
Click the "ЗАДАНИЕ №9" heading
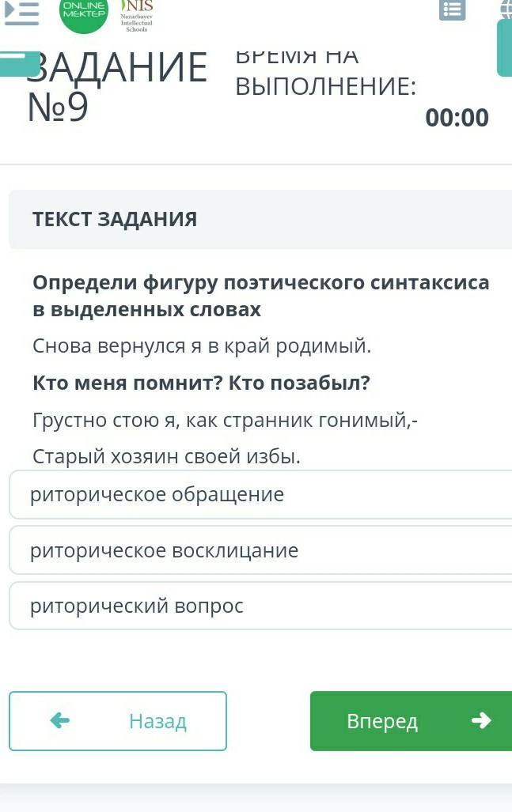tap(117, 87)
